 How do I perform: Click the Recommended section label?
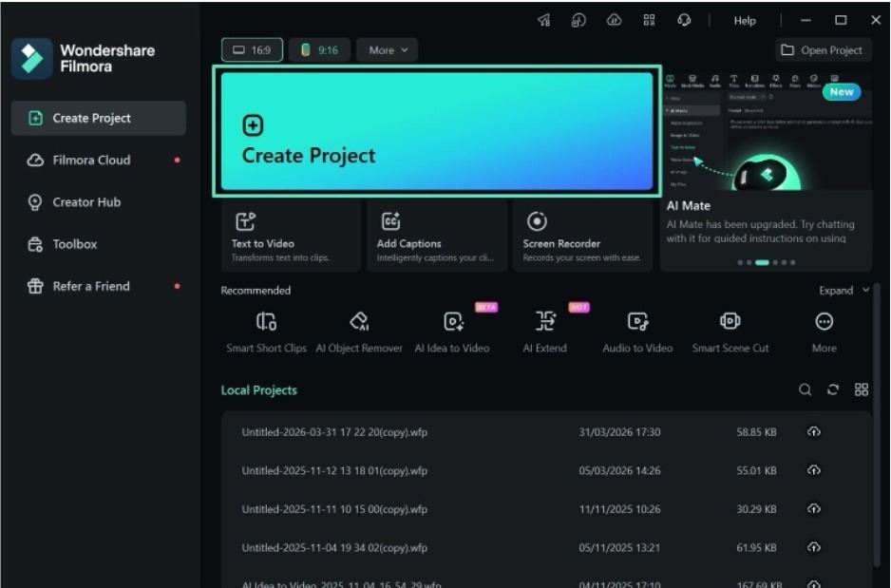(256, 291)
